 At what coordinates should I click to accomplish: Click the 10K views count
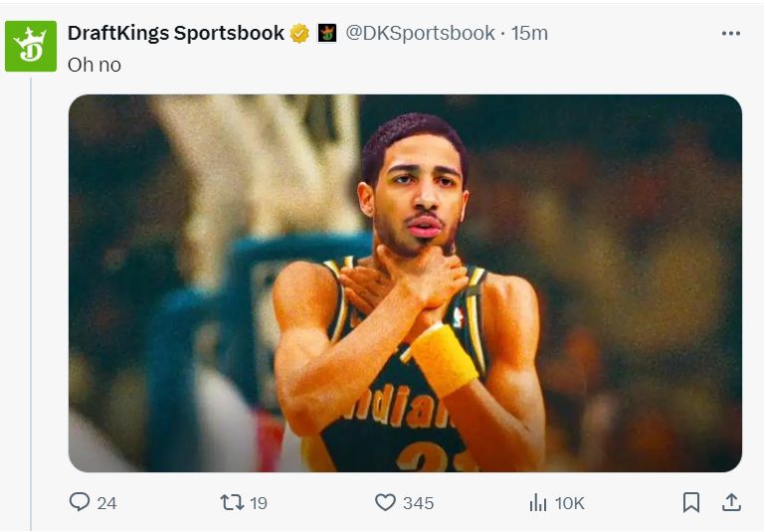(569, 503)
